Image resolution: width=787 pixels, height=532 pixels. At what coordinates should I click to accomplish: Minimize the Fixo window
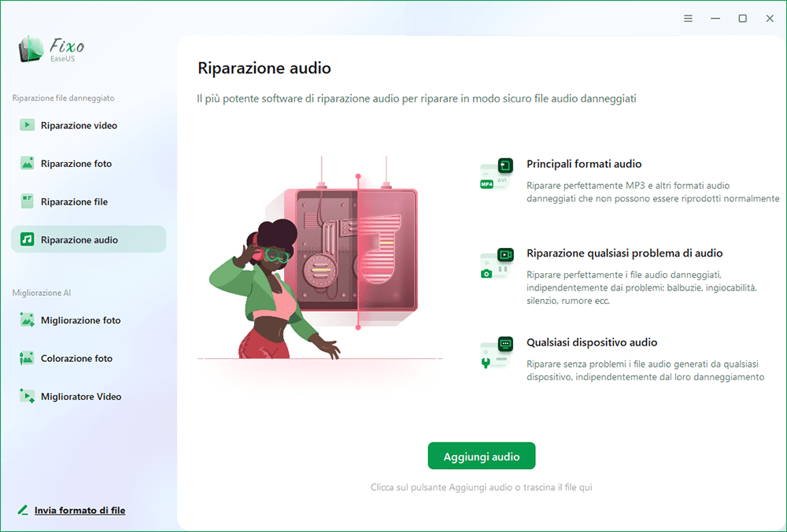pyautogui.click(x=715, y=17)
